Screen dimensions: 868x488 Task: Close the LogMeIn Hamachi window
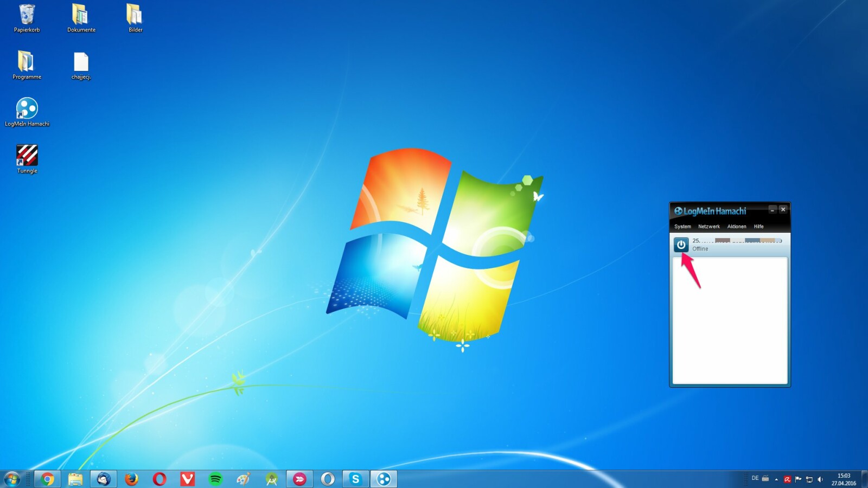click(x=783, y=209)
